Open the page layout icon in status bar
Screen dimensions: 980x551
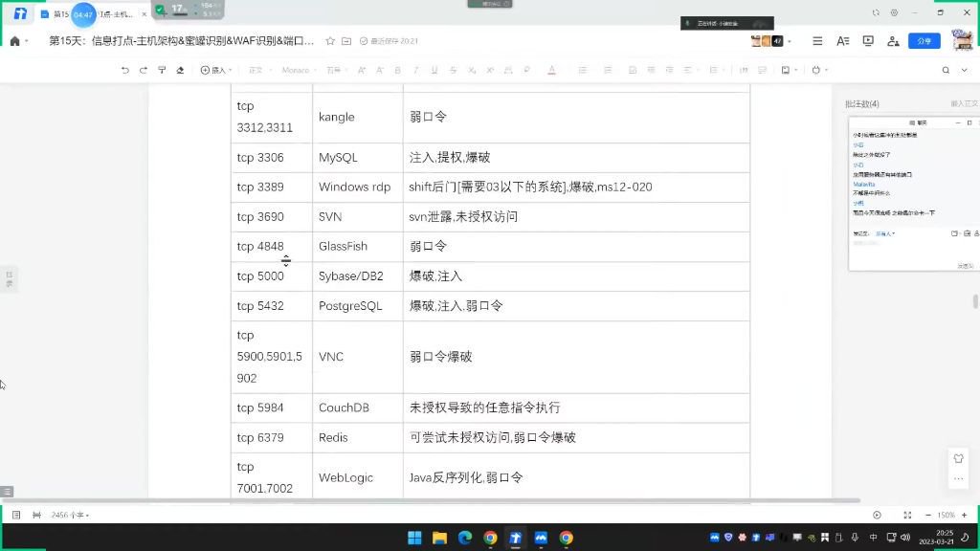click(x=37, y=515)
